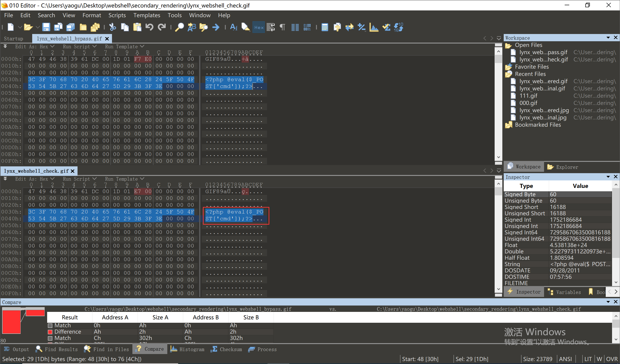Toggle the first Match result checkbox
Image resolution: width=620 pixels, height=364 pixels.
50,325
